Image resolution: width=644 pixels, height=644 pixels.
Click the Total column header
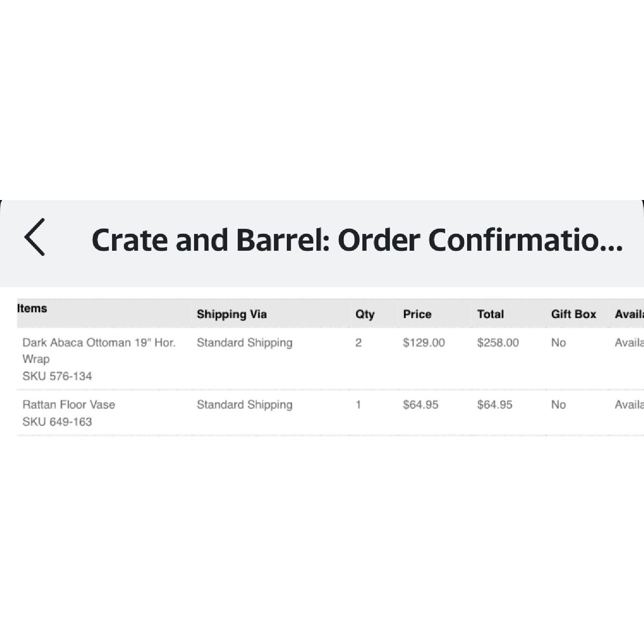[490, 314]
